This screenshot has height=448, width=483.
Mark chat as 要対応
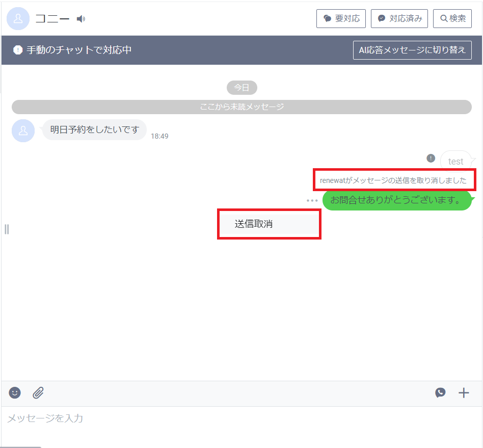click(x=341, y=19)
